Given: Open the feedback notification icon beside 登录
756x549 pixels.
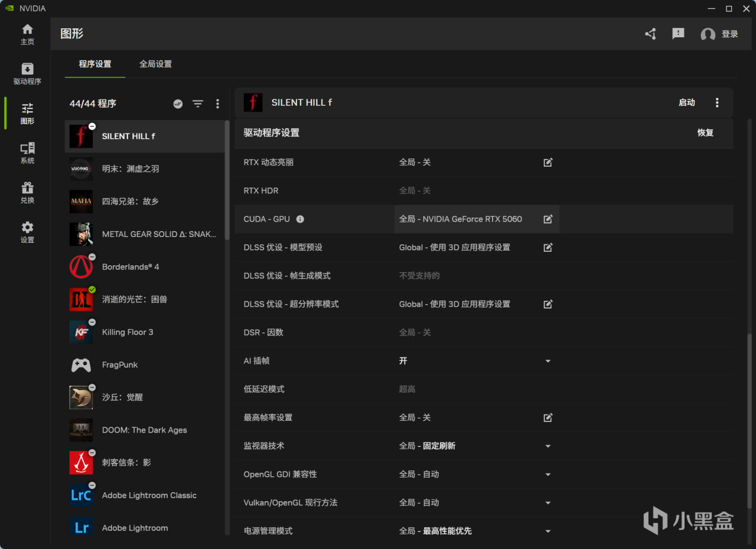Looking at the screenshot, I should tap(678, 34).
